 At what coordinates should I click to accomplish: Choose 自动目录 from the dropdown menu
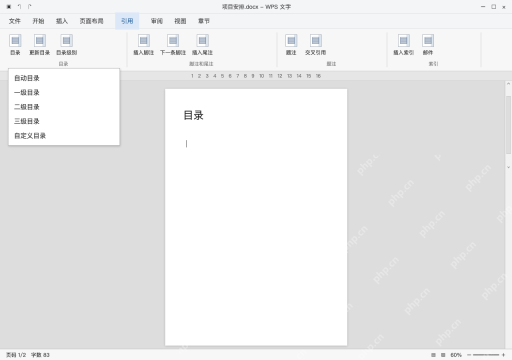click(64, 78)
